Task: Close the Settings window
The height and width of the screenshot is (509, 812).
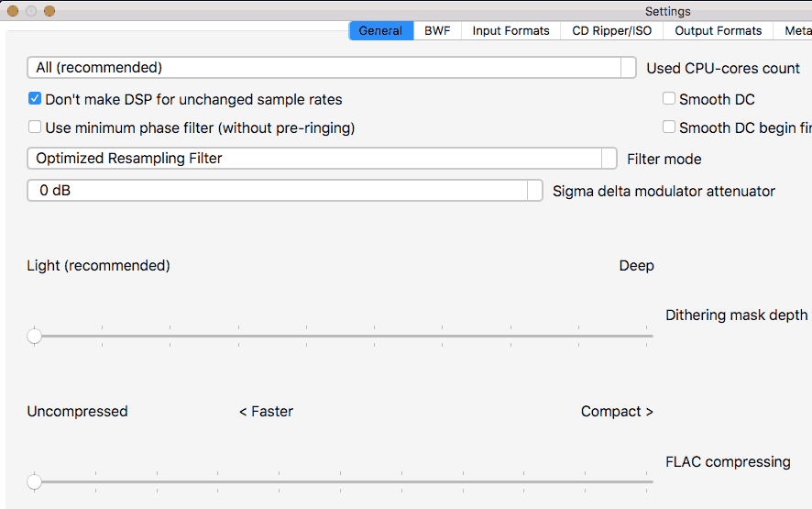Action: coord(13,11)
